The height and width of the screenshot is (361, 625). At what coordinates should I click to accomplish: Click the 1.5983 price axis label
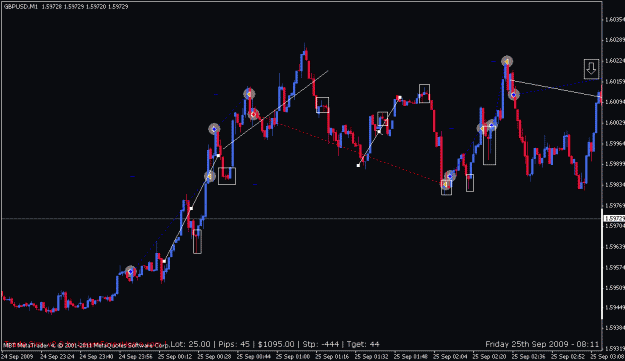pyautogui.click(x=615, y=184)
